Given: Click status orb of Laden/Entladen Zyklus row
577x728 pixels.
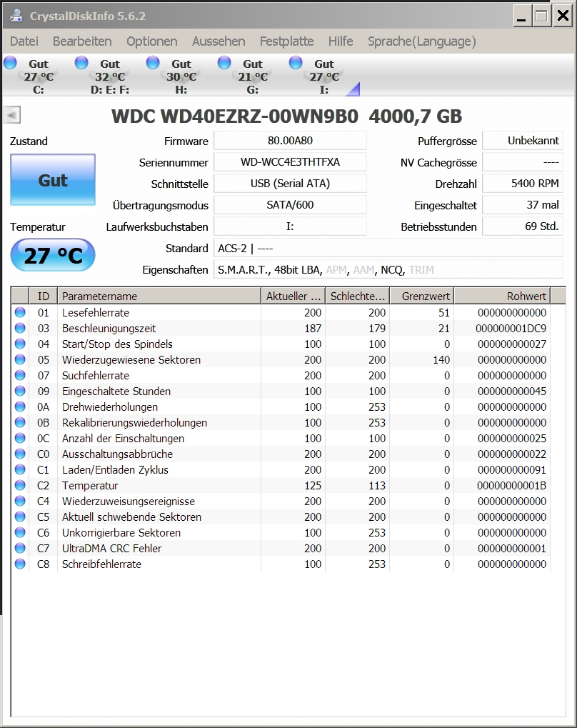Looking at the screenshot, I should click(x=20, y=470).
